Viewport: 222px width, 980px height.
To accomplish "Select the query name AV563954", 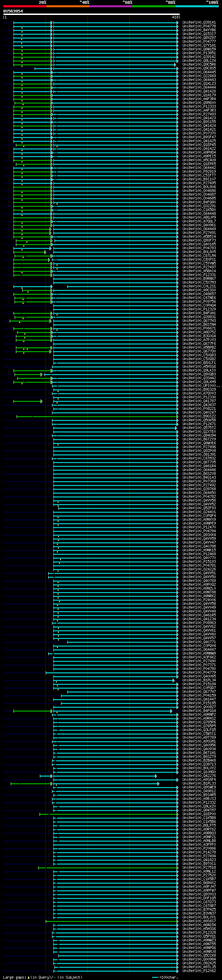I will coord(13,11).
